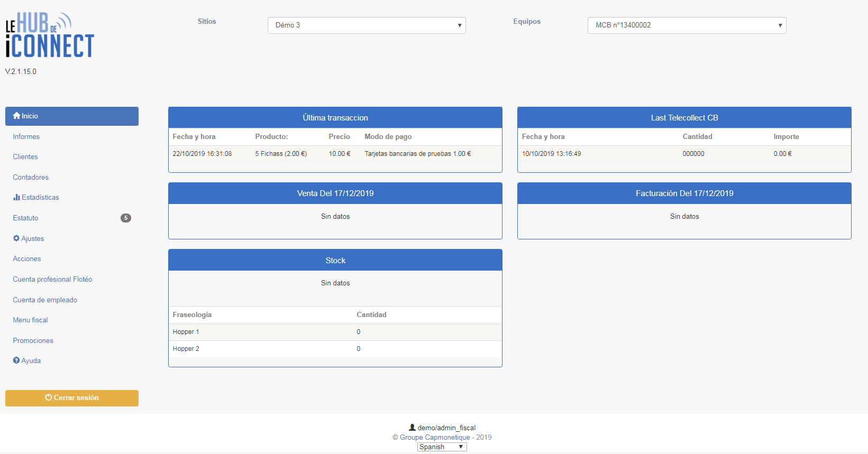Click the home icon beside Inicio

tap(16, 116)
